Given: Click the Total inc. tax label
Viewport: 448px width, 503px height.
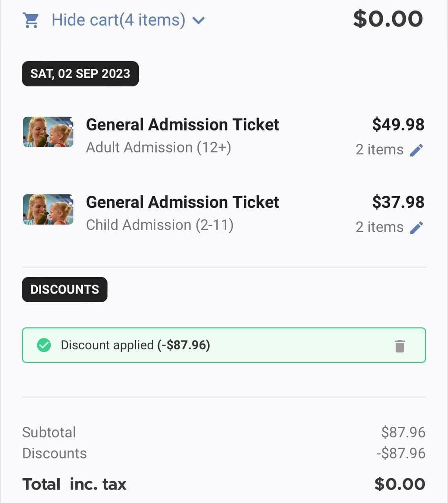Looking at the screenshot, I should point(74,484).
